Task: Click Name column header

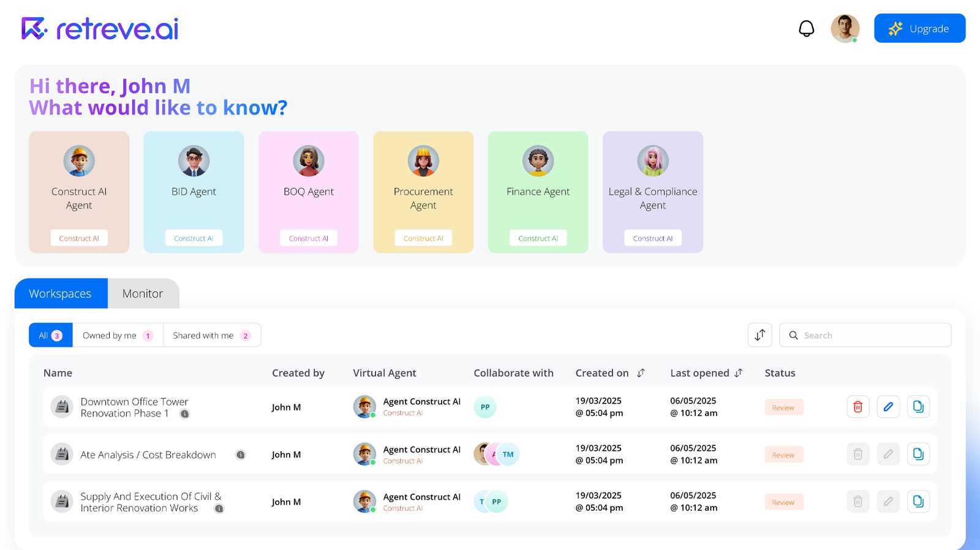Action: pos(58,373)
